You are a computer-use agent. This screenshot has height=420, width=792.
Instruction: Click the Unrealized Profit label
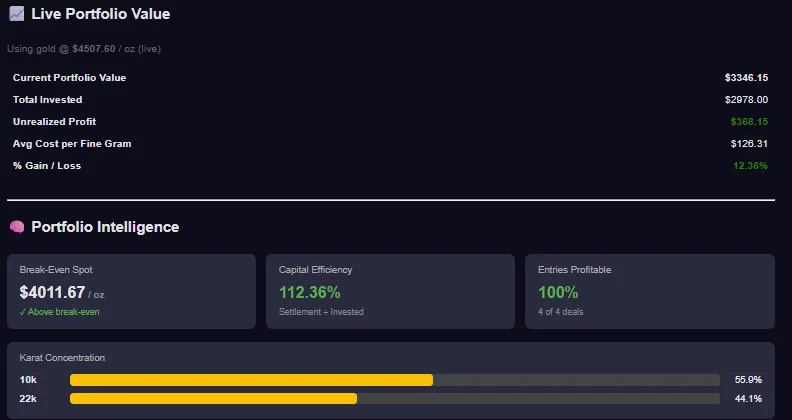[x=55, y=122]
